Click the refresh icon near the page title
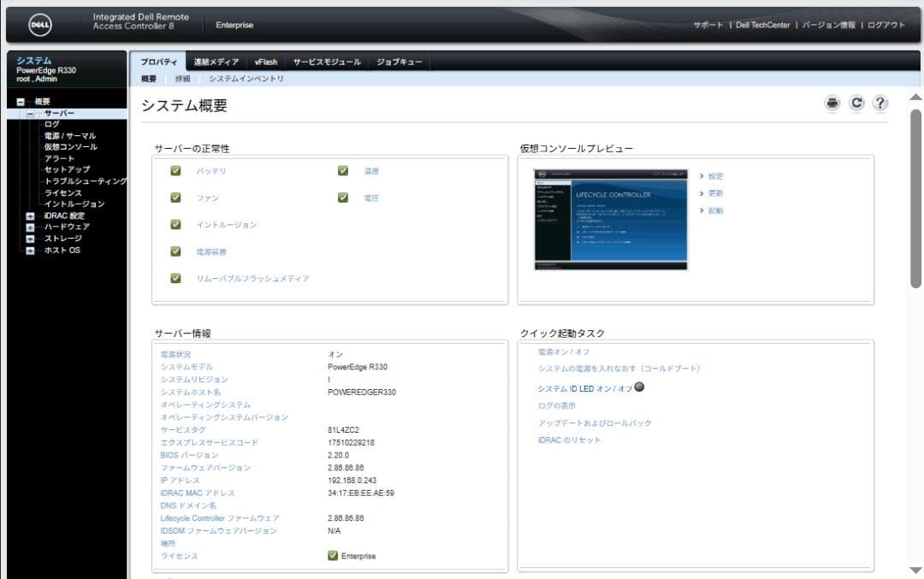This screenshot has height=579, width=924. click(x=856, y=103)
